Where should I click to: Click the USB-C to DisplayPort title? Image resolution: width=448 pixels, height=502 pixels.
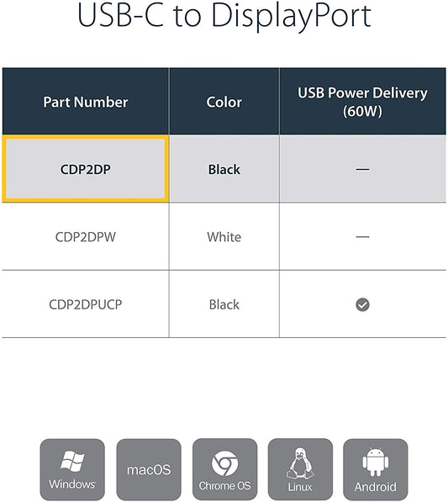pos(224,15)
